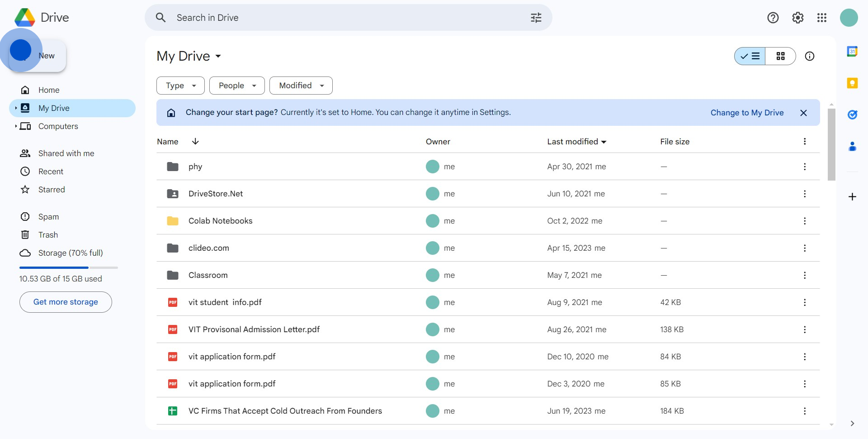868x439 pixels.
Task: Open the search filter options icon
Action: point(536,18)
